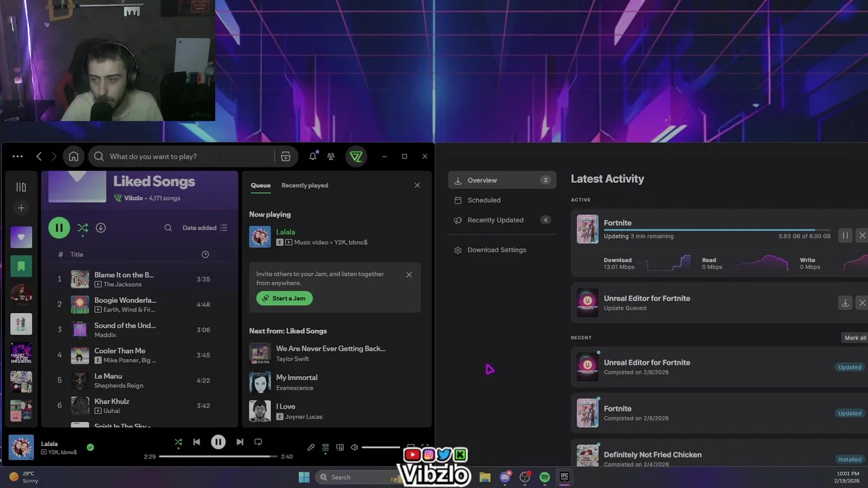
Task: Pause the Fortnite update download
Action: [845, 235]
